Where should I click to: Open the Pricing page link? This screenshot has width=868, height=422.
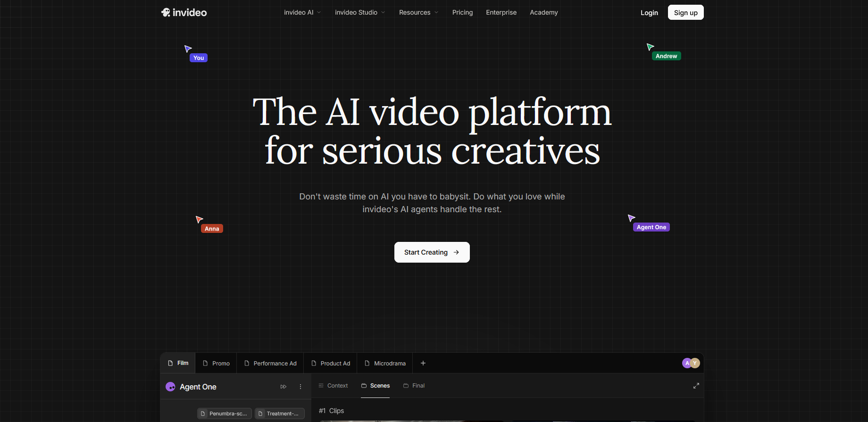[462, 12]
